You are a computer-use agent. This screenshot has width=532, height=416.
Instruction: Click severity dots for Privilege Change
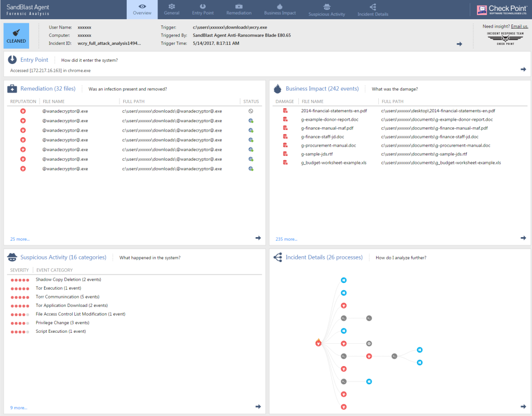point(20,323)
